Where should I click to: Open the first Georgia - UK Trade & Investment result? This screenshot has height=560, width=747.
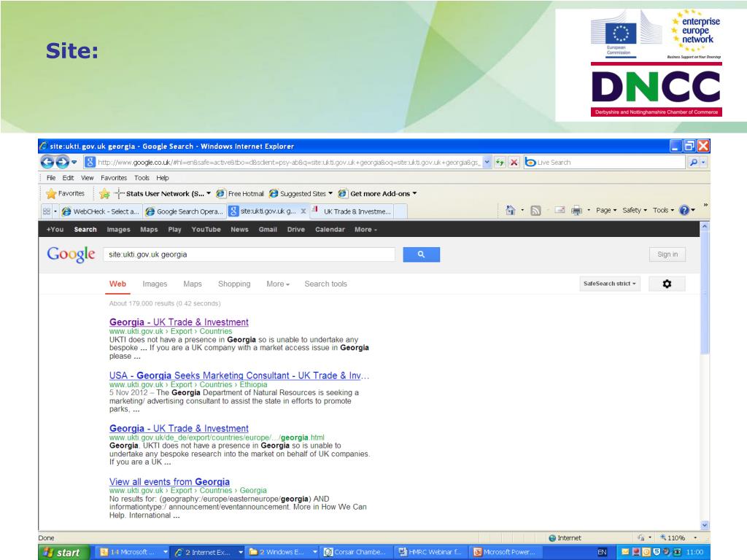179,322
